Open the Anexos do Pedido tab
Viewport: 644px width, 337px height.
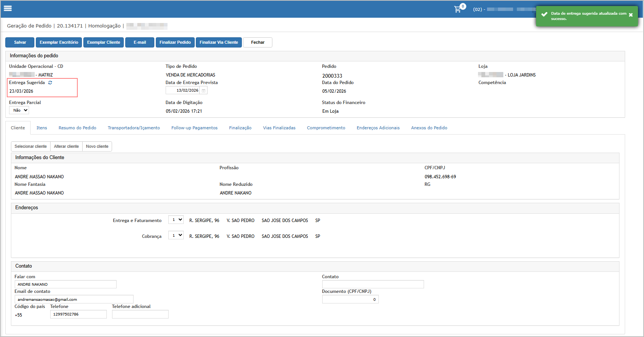pos(429,128)
